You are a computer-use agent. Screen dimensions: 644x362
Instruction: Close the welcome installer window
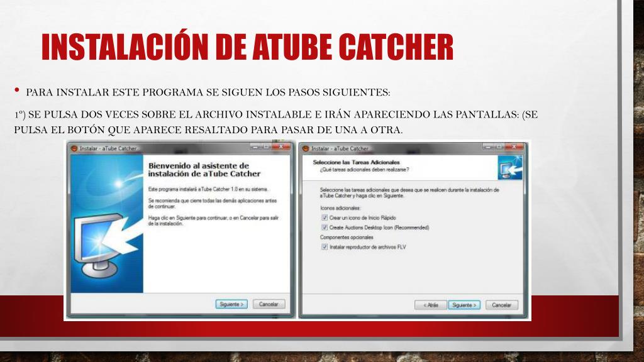[x=281, y=146]
